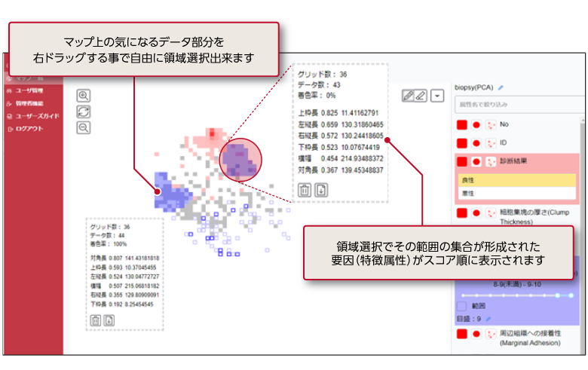Image resolution: width=588 pixels, height=370 pixels.
Task: Toggle the round red button for ID
Action: 476,142
